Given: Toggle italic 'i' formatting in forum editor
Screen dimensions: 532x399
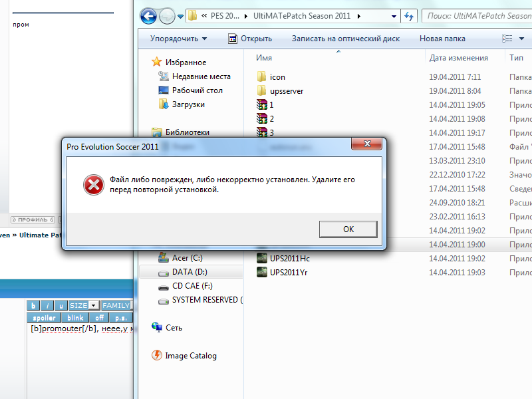Looking at the screenshot, I should tap(48, 306).
